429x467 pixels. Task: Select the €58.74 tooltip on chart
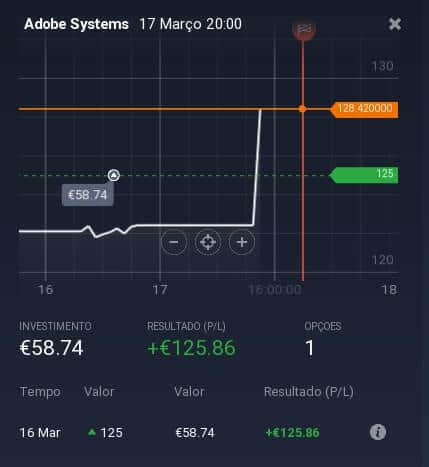click(87, 195)
